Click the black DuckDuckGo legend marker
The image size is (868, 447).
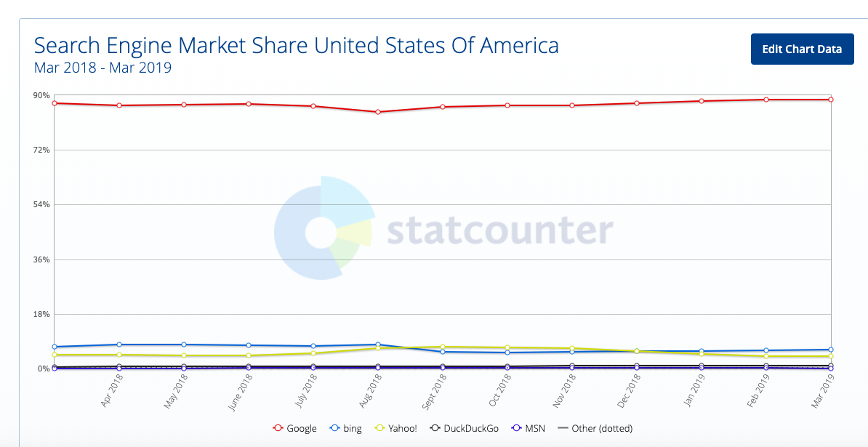435,428
